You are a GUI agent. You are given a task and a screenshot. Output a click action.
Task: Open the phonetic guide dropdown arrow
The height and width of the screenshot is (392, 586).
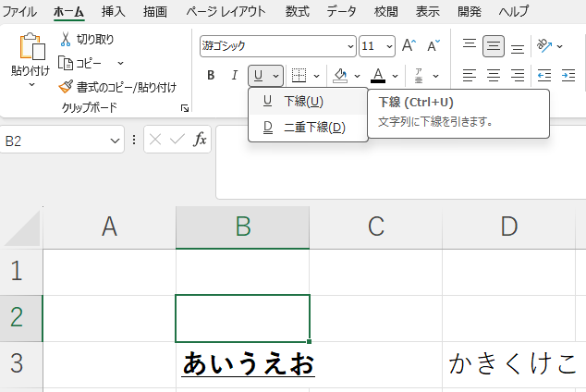[435, 76]
